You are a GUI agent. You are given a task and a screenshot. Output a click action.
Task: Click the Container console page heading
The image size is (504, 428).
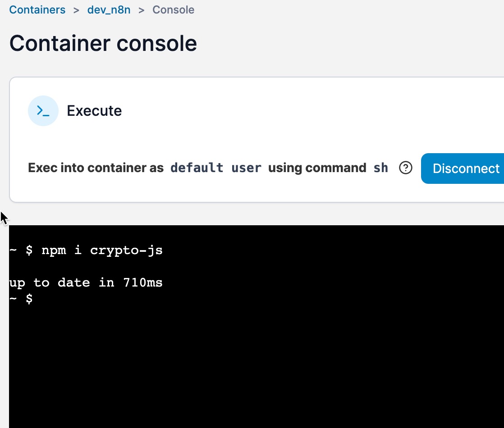tap(103, 43)
